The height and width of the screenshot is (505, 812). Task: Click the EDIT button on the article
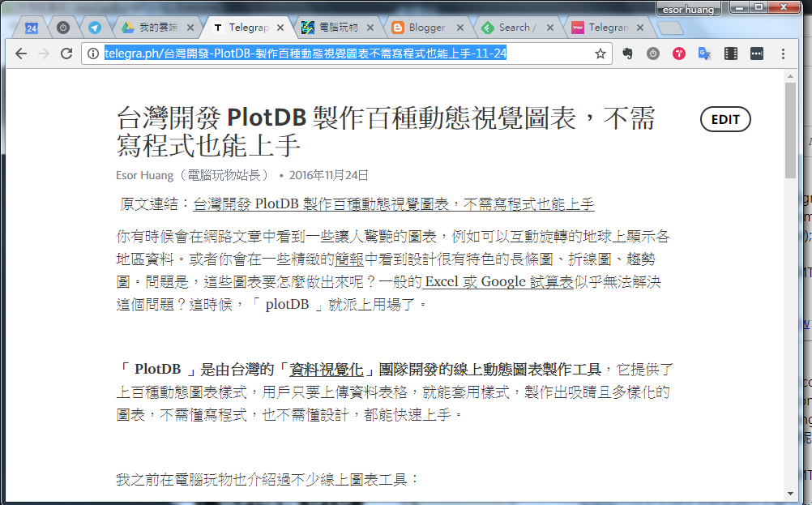(725, 120)
